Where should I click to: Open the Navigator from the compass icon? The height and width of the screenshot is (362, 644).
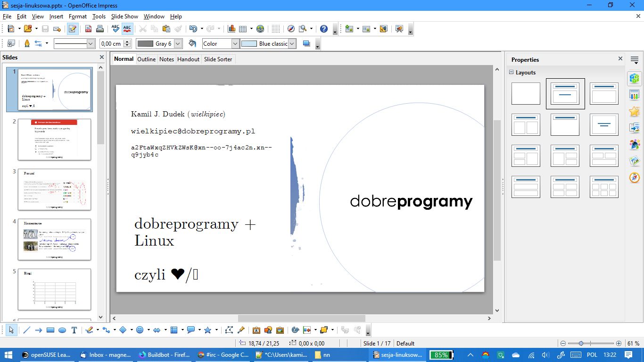click(291, 29)
